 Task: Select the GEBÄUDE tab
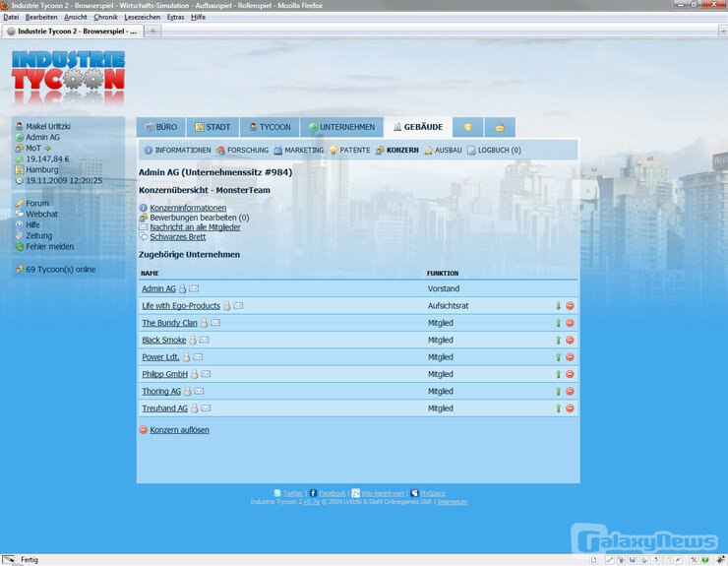(418, 127)
